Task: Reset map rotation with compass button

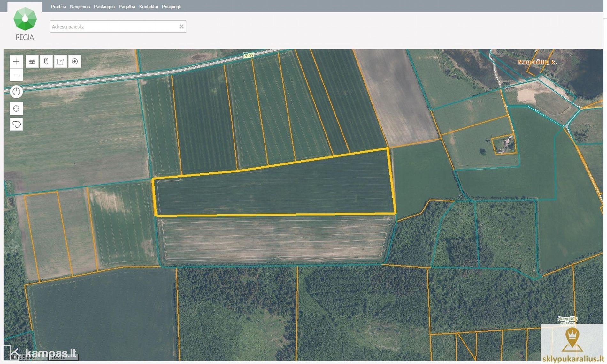Action: 16,92
